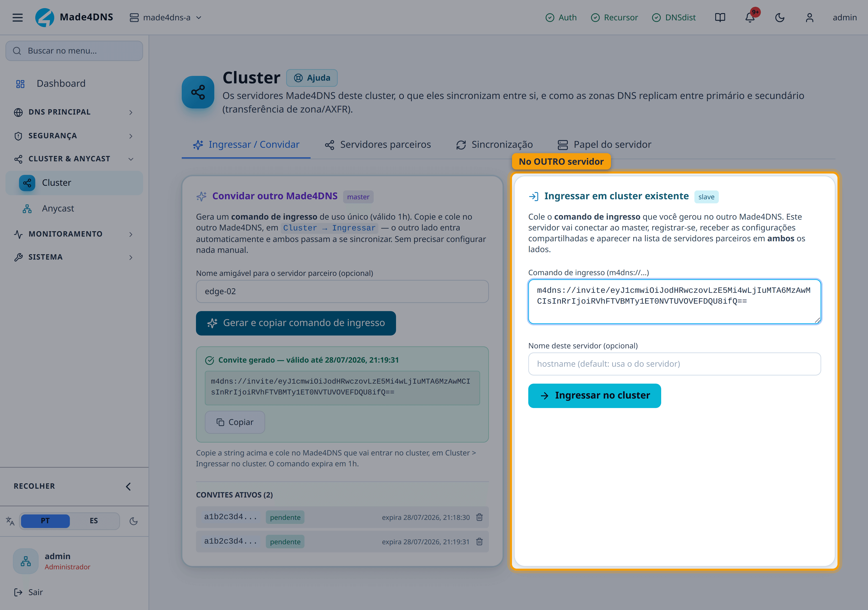Open the user profile icon
The height and width of the screenshot is (610, 868).
(809, 18)
